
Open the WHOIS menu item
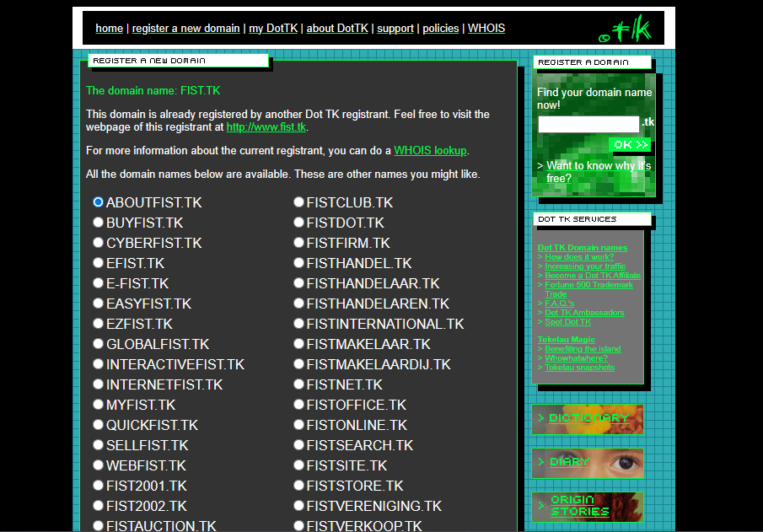coord(486,29)
